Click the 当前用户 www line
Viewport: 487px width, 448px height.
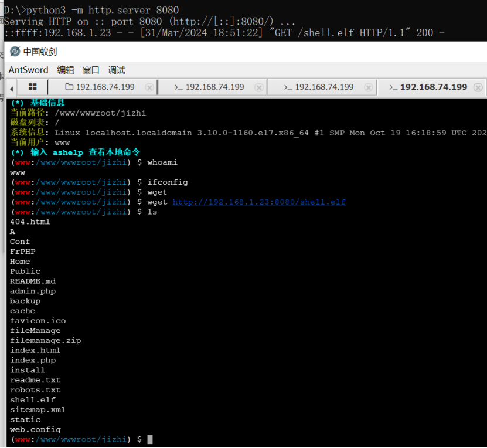(x=40, y=142)
